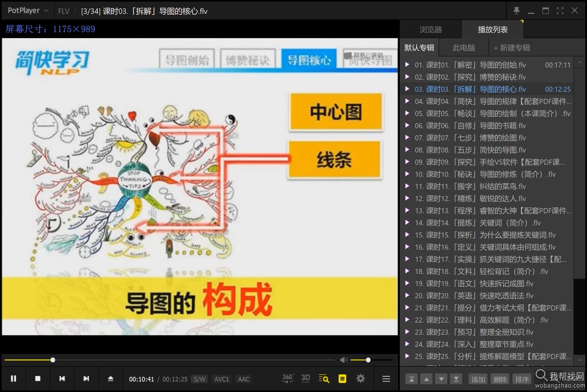Select playlist item 10 导图的修炼
The height and width of the screenshot is (392, 587).
coord(487,174)
